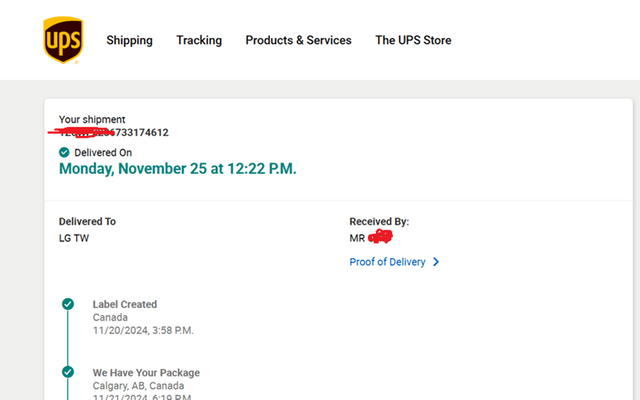
Task: Click the arrow next to Proof of Delivery
Action: click(436, 262)
